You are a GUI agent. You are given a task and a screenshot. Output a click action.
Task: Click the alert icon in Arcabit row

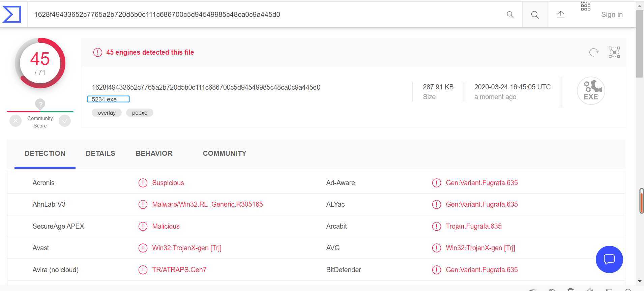coord(437,226)
